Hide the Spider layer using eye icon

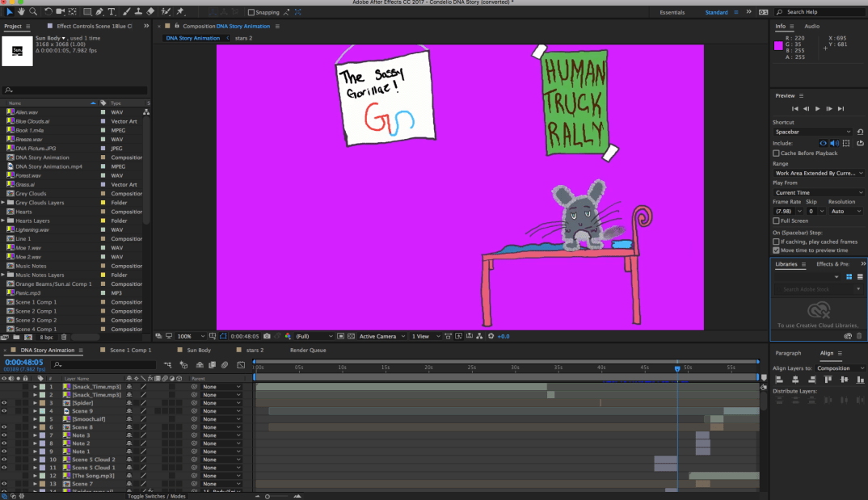click(x=4, y=403)
